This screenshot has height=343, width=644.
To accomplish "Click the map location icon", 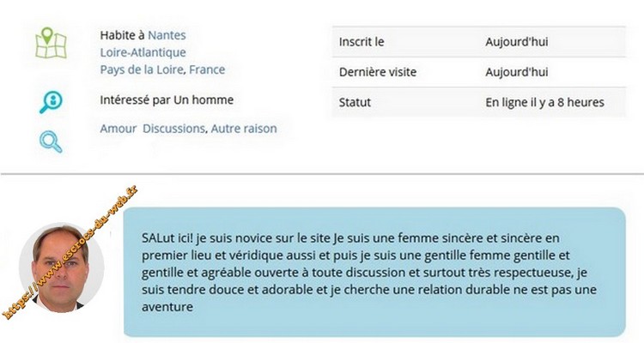I will [x=51, y=43].
